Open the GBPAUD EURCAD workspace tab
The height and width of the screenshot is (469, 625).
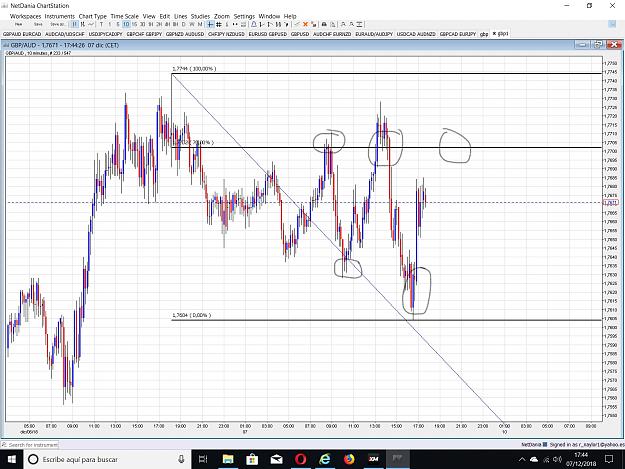click(22, 34)
